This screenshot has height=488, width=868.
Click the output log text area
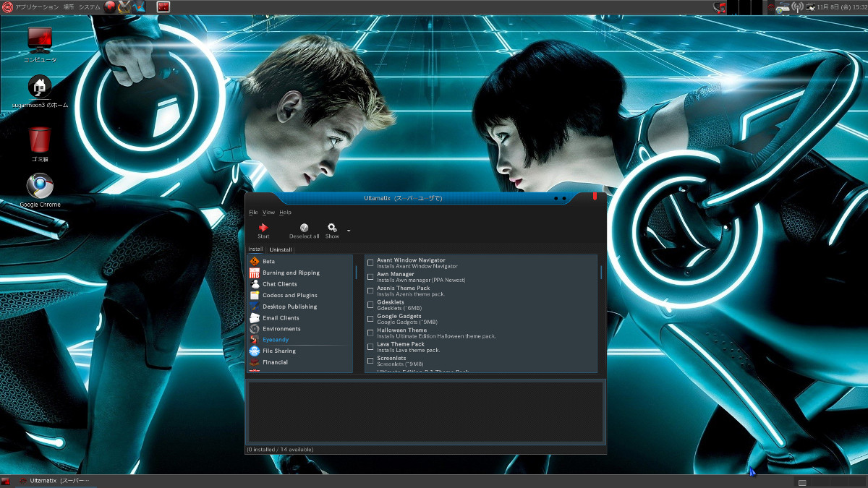point(426,411)
